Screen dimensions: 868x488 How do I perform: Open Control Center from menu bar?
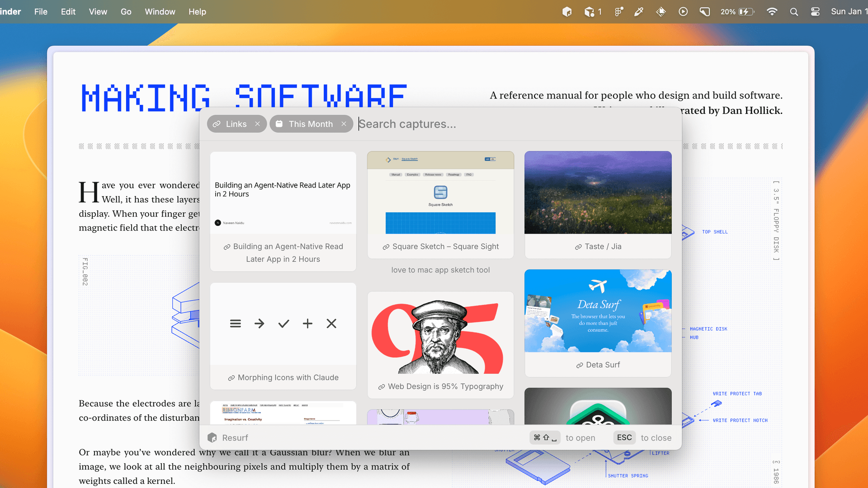pos(815,12)
